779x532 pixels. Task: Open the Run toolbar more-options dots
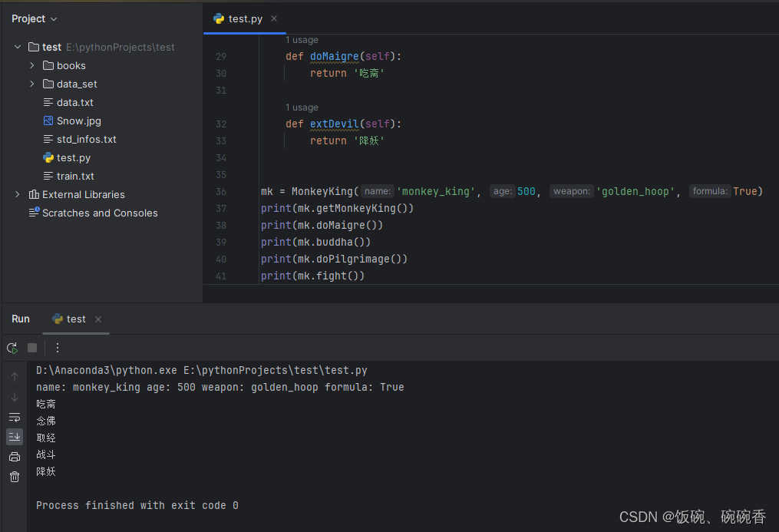pyautogui.click(x=58, y=348)
